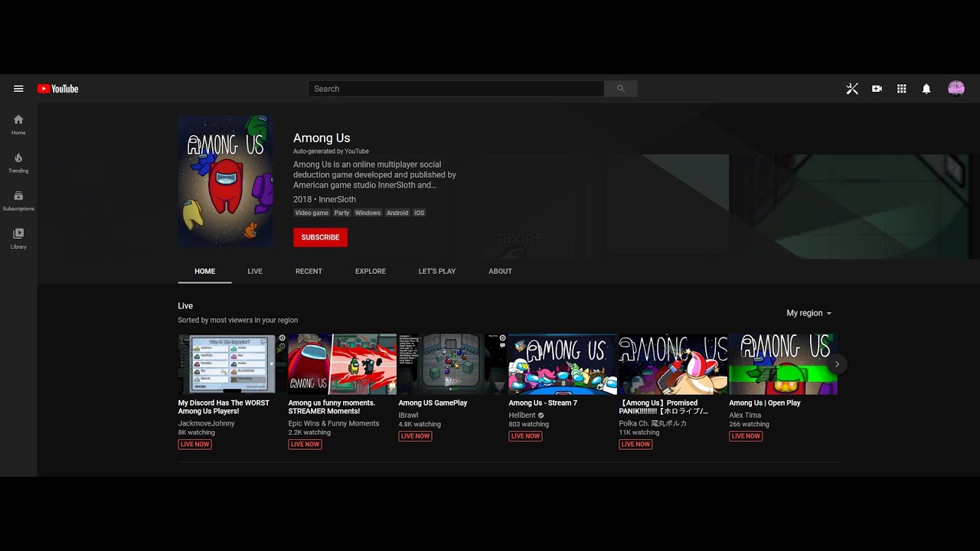
Task: Open Epic Wins & Funny Moments channel
Action: pos(334,423)
